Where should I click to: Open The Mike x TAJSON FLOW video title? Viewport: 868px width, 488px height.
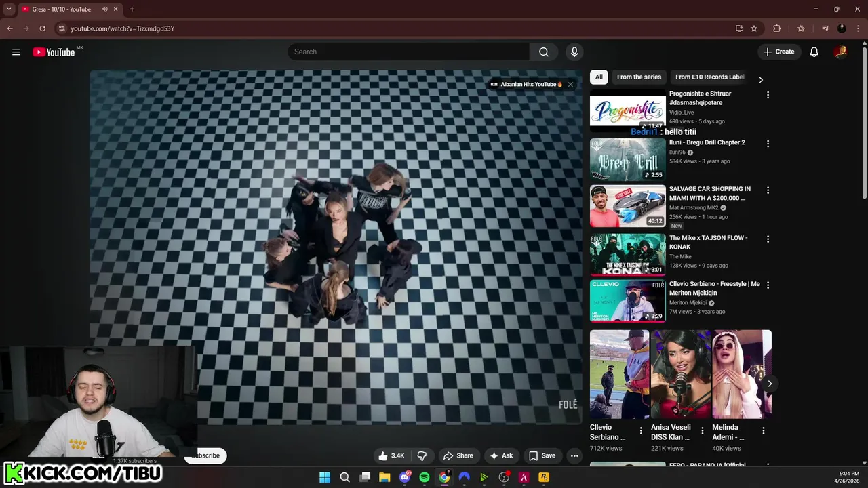[708, 243]
